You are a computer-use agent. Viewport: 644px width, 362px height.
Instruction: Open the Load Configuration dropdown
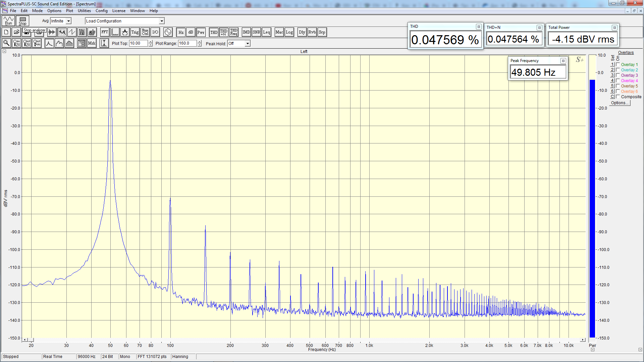click(162, 21)
